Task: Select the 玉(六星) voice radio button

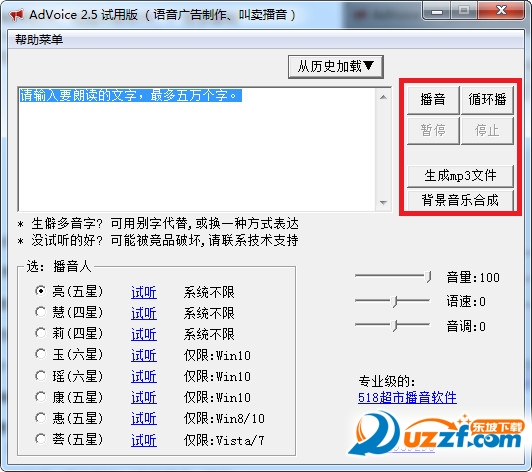Action: point(40,354)
